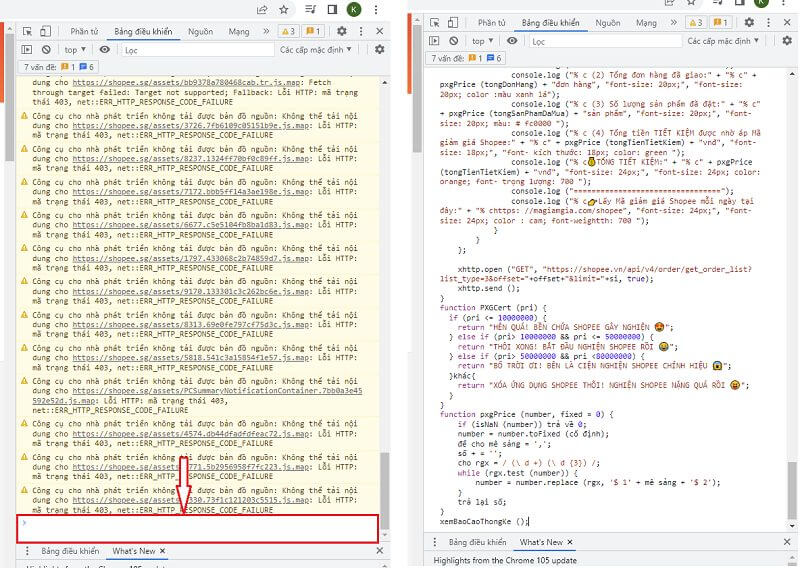The width and height of the screenshot is (800, 568).
Task: Open link 8237.1324ff70bf0c89ff.js.map in left console
Action: coord(191,159)
